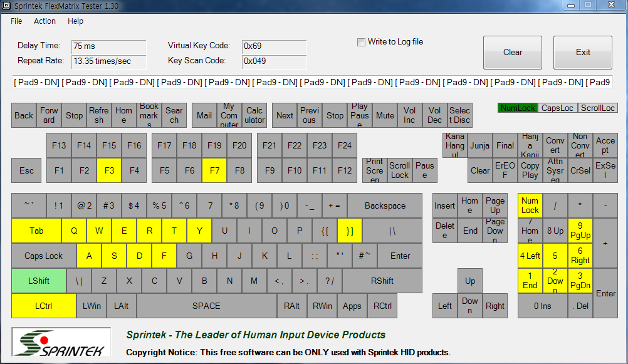Click the Mute key
Viewport: 628px width, 364px height.
click(x=385, y=115)
